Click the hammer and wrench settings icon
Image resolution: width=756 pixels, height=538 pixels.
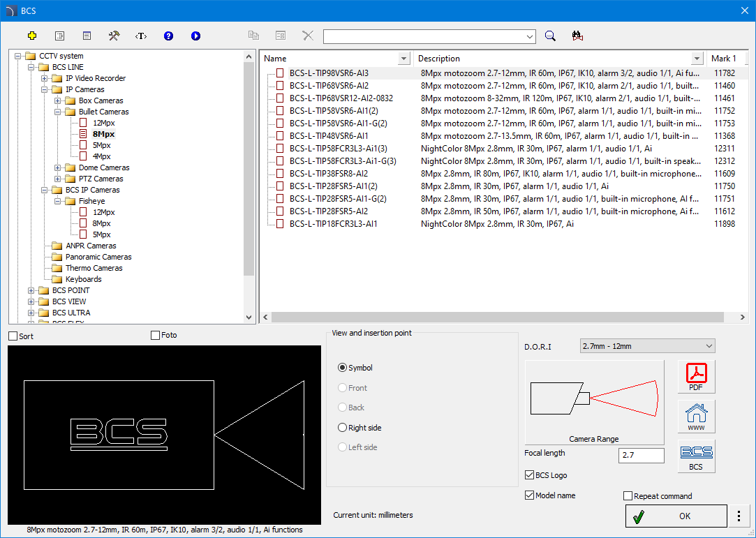tap(114, 36)
